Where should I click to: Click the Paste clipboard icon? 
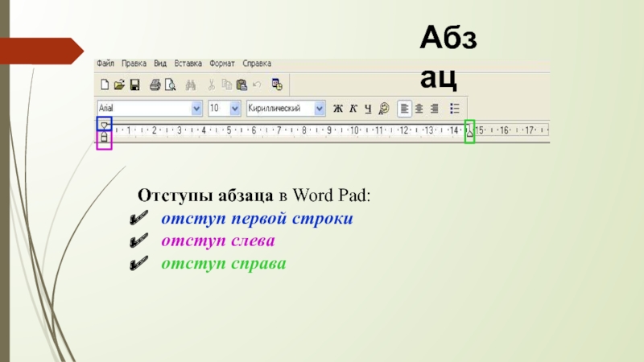(242, 84)
